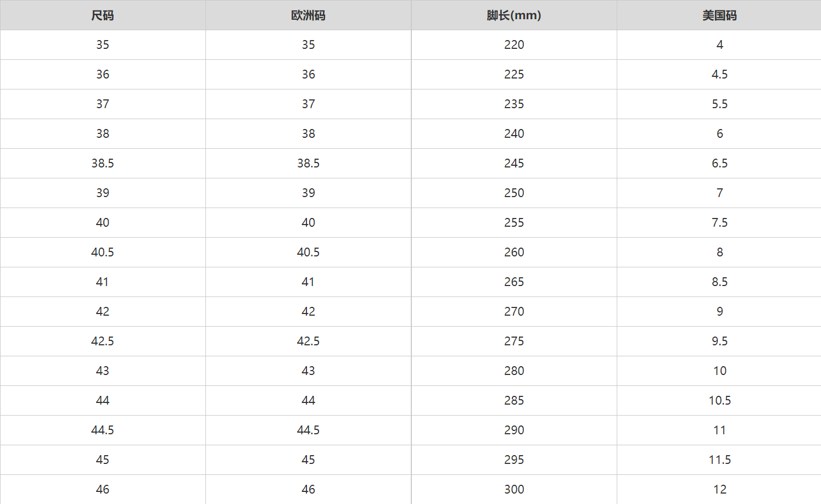
Task: Click the 尺码 column header
Action: [103, 15]
